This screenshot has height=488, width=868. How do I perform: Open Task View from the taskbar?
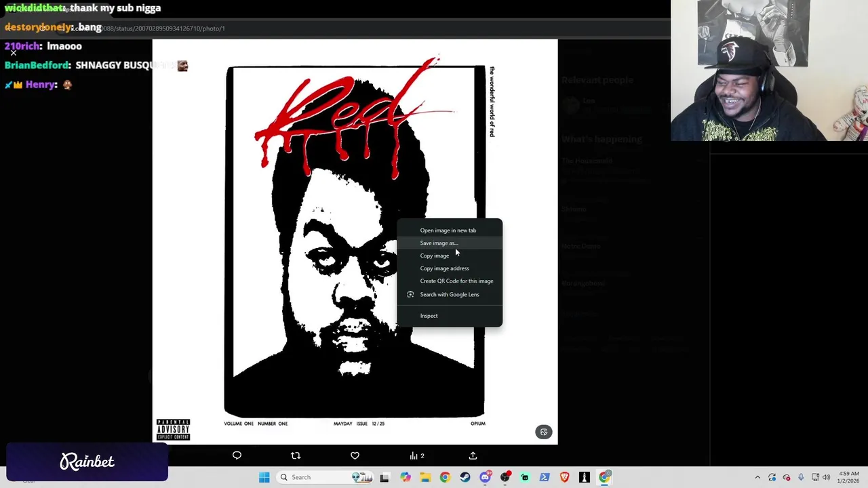[x=384, y=477]
